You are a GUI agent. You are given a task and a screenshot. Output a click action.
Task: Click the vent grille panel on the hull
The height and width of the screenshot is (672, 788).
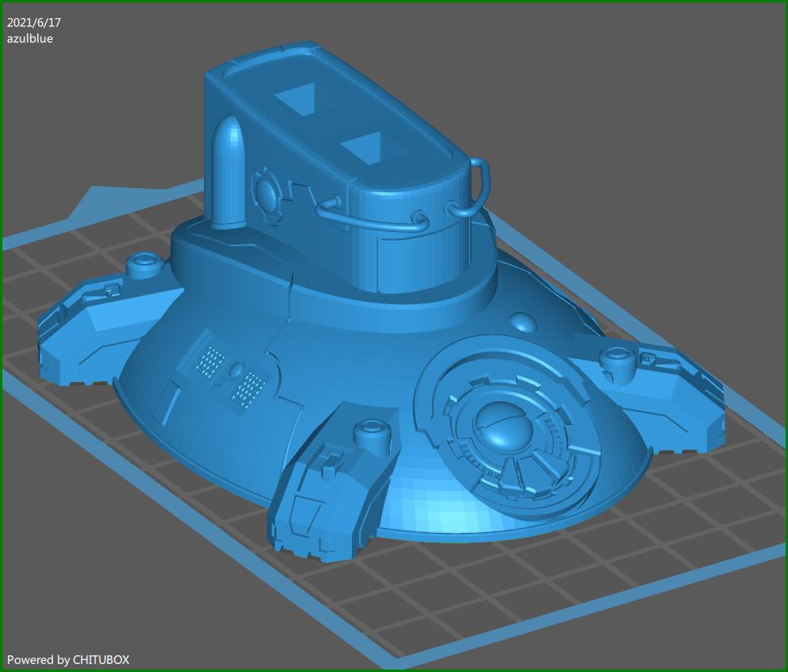click(230, 373)
